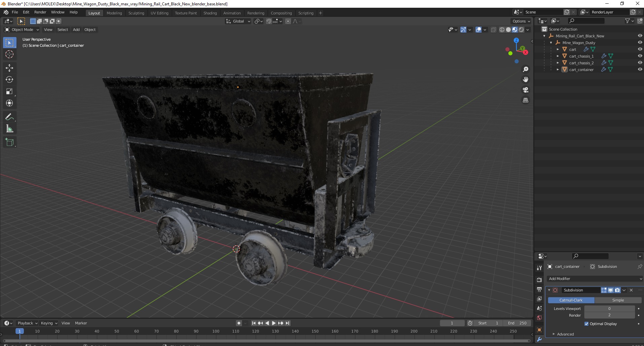Open the World properties tab

tap(539, 318)
